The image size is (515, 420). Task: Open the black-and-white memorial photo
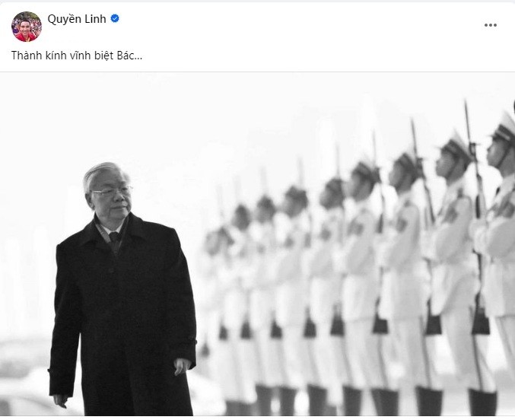pyautogui.click(x=257, y=244)
